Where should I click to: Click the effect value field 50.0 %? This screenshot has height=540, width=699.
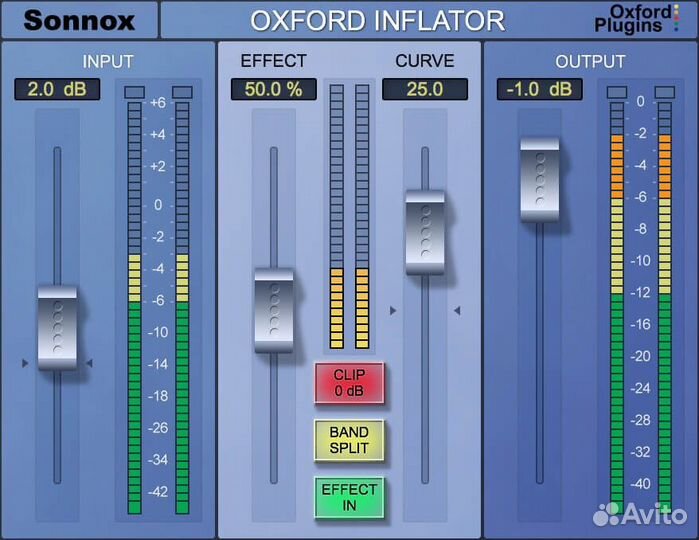274,89
